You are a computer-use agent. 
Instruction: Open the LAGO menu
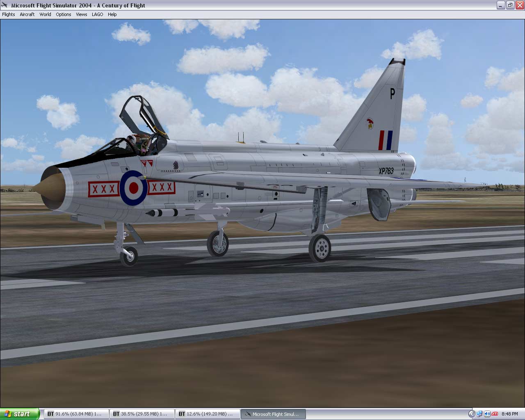98,14
